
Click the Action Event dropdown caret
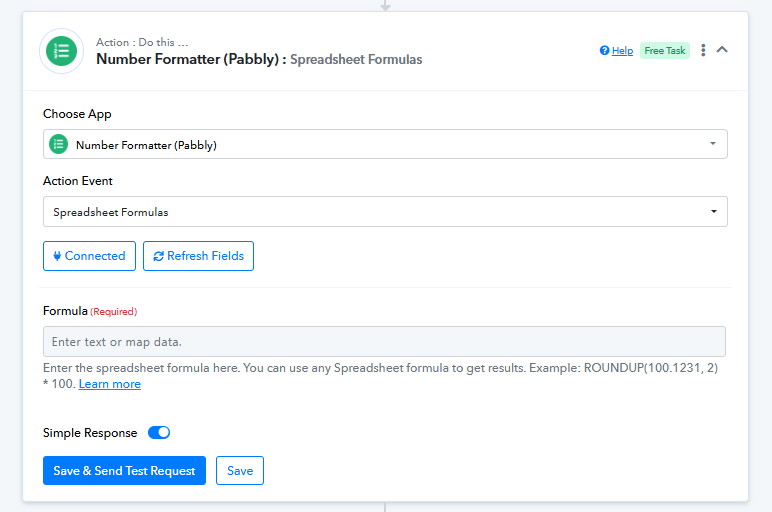tap(713, 211)
